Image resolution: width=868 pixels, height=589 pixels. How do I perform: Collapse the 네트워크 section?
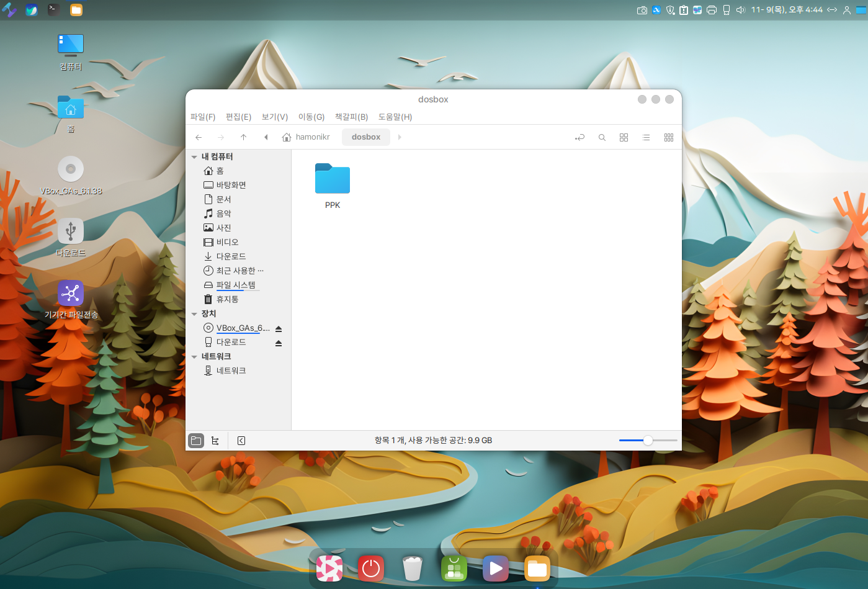click(195, 357)
